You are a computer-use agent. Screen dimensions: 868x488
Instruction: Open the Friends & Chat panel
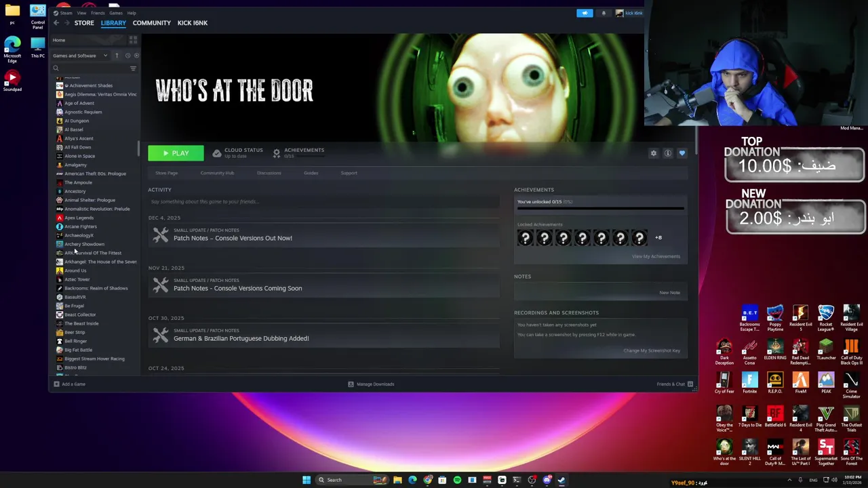coord(675,384)
